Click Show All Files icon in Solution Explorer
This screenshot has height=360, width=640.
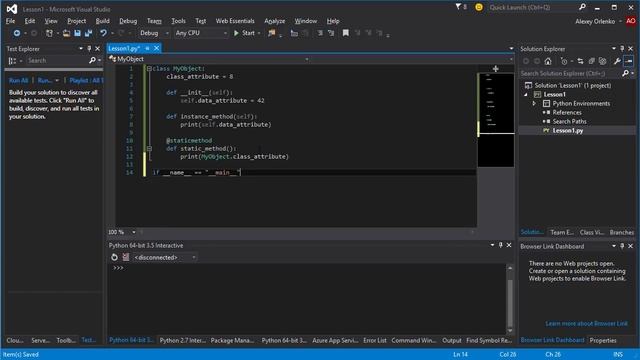pos(602,61)
